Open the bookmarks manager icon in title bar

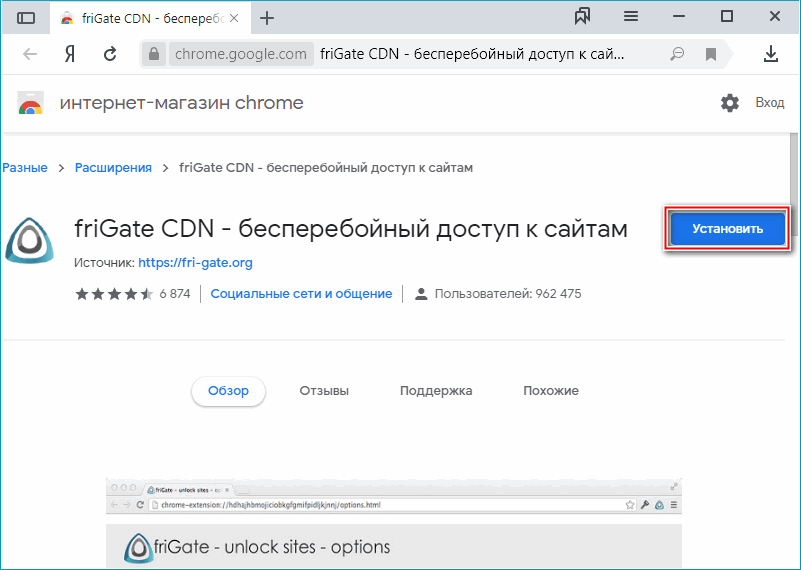584,16
